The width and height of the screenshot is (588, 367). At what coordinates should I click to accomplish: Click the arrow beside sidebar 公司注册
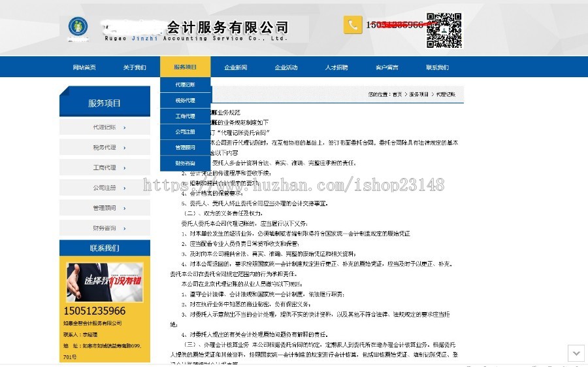click(125, 188)
